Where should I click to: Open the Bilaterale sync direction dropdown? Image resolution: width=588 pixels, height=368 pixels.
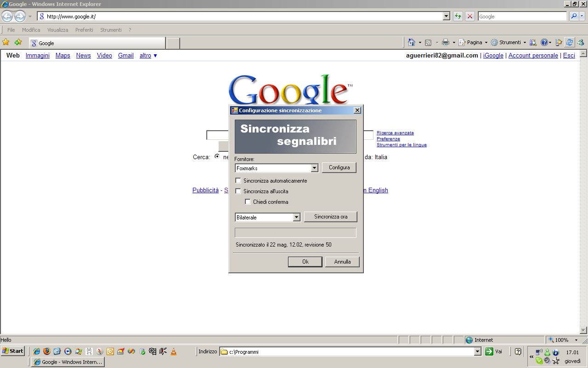tap(296, 217)
